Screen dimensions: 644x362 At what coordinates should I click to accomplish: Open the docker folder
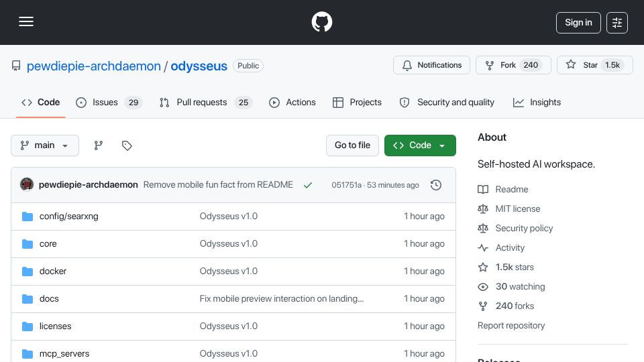point(52,271)
